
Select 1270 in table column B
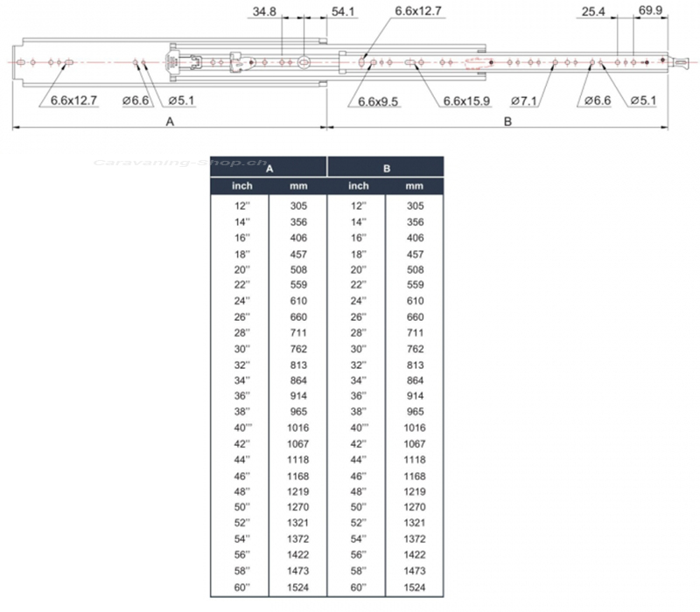(415, 507)
